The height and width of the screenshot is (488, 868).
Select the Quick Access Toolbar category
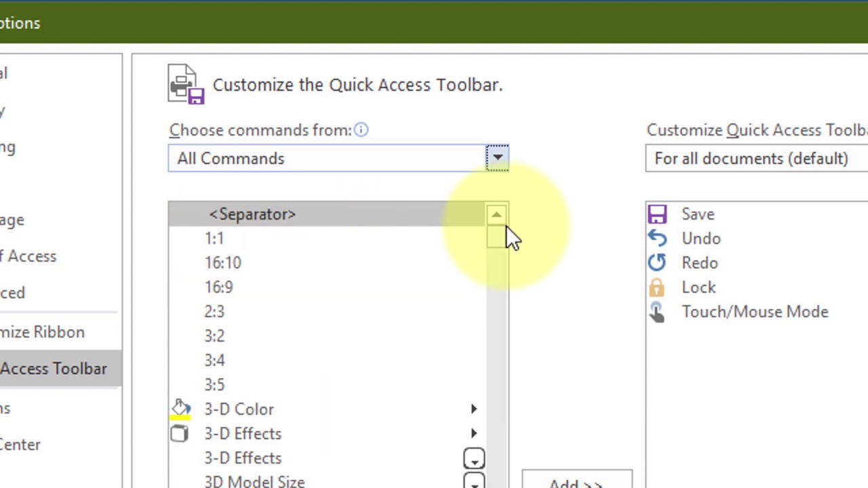click(x=54, y=369)
